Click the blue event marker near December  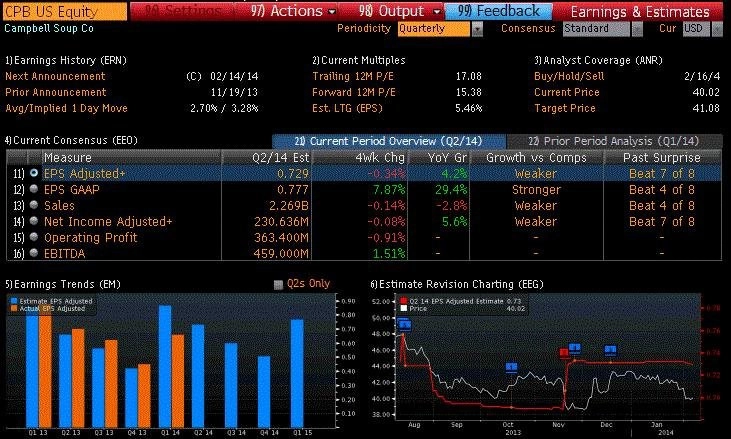click(x=610, y=350)
